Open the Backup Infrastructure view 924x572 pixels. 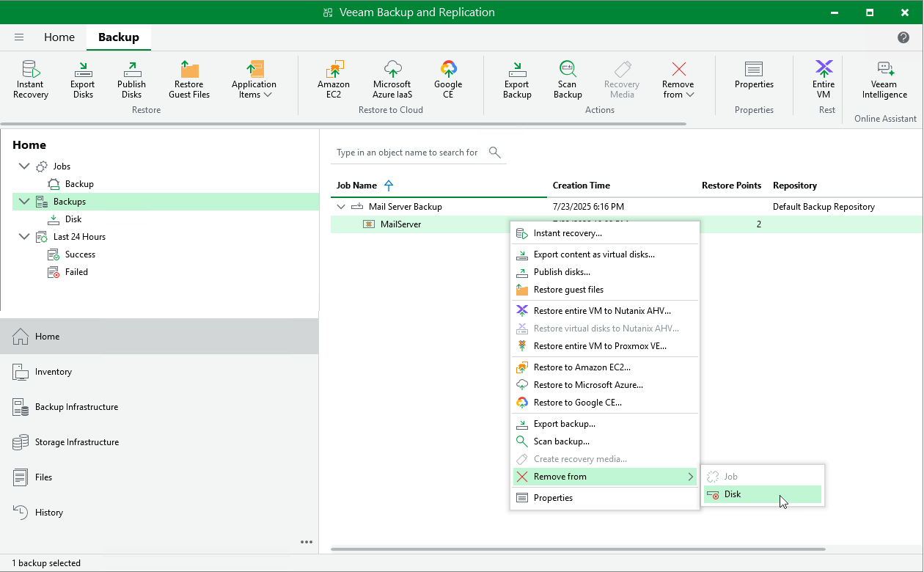[x=76, y=407]
